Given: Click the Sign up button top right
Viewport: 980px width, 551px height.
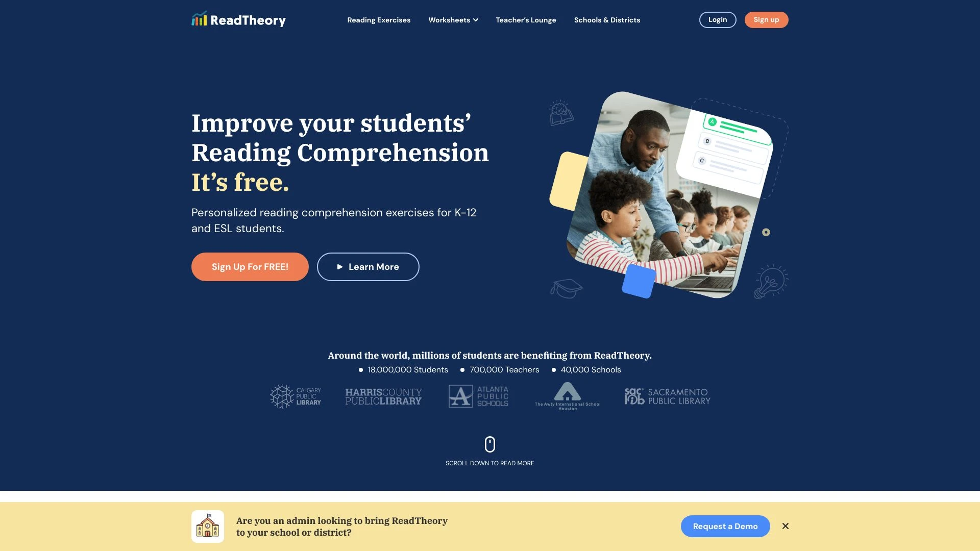Looking at the screenshot, I should pos(766,19).
